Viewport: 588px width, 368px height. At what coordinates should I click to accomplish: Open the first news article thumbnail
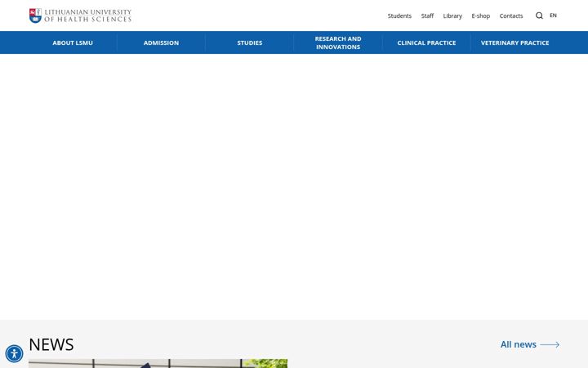point(158,363)
